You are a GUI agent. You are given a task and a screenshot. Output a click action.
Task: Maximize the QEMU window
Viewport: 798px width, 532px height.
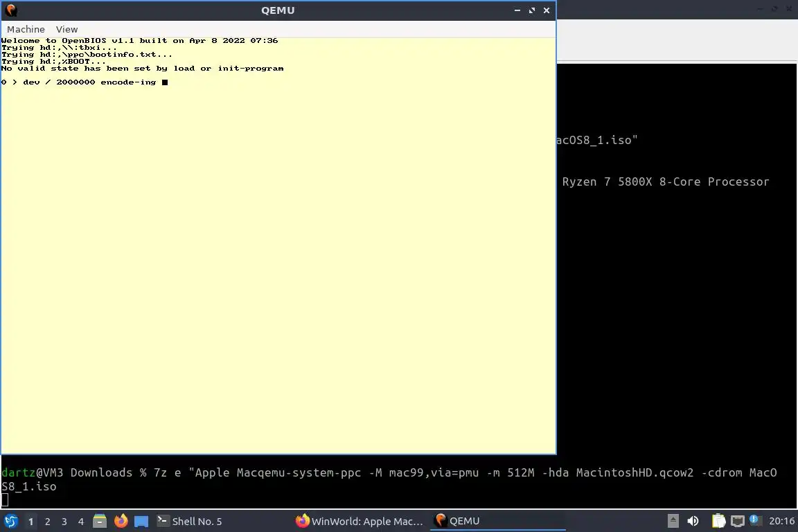[532, 10]
